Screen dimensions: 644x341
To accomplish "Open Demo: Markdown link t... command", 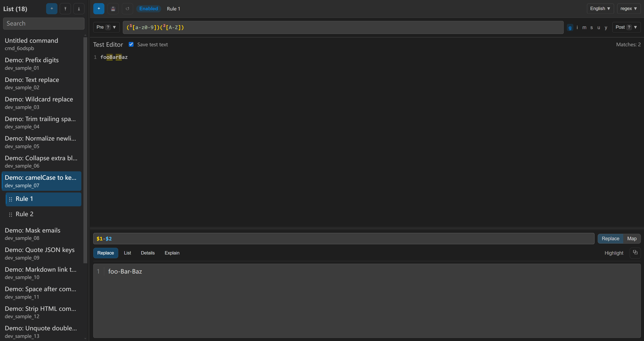I will tap(42, 273).
